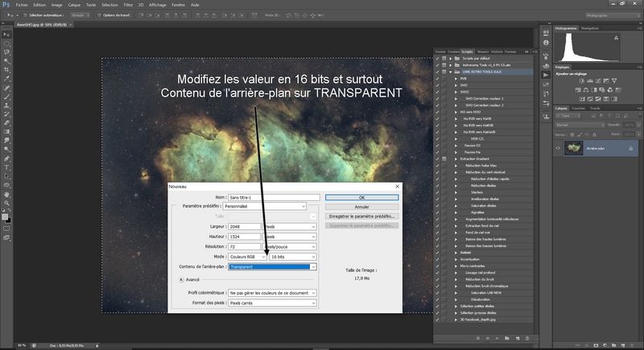
Task: Click OK in the Nouveau dialog
Action: pyautogui.click(x=361, y=197)
